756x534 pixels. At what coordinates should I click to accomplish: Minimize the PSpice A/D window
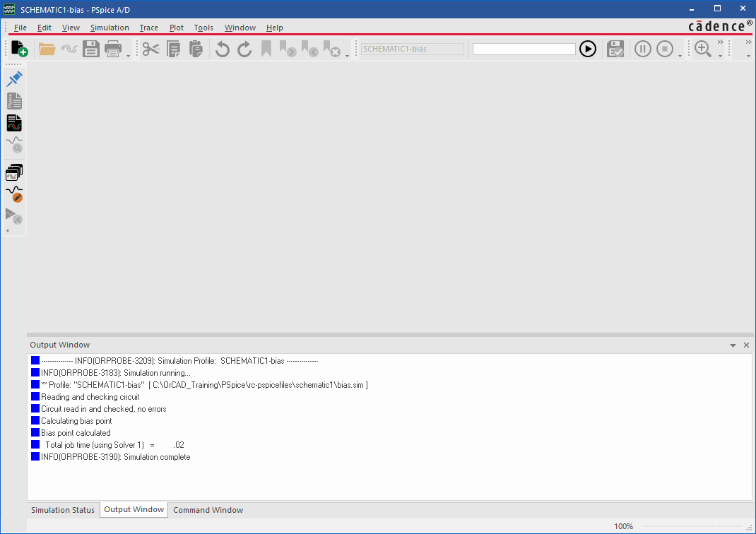[692, 9]
